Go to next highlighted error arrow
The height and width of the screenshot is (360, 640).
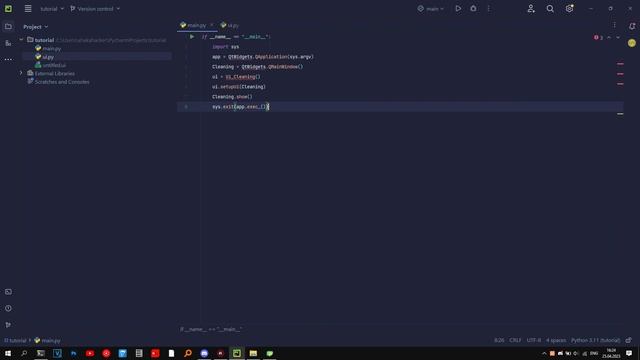(x=618, y=37)
